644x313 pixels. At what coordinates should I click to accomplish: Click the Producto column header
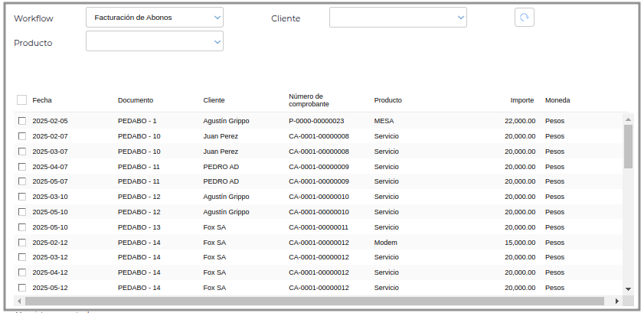pyautogui.click(x=387, y=100)
